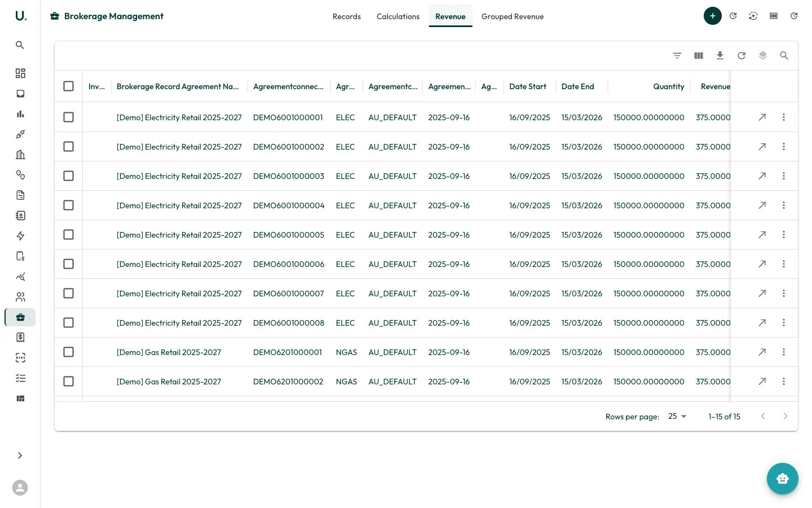Open the three-dot menu for DEMO6001000005
812x508 pixels.
point(784,235)
